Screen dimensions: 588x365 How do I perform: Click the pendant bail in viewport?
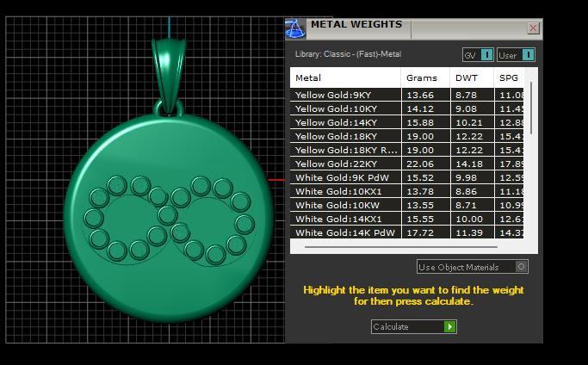169,75
